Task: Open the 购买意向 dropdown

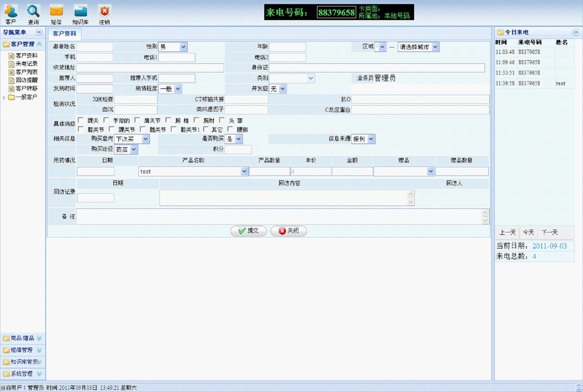Action: pyautogui.click(x=132, y=139)
